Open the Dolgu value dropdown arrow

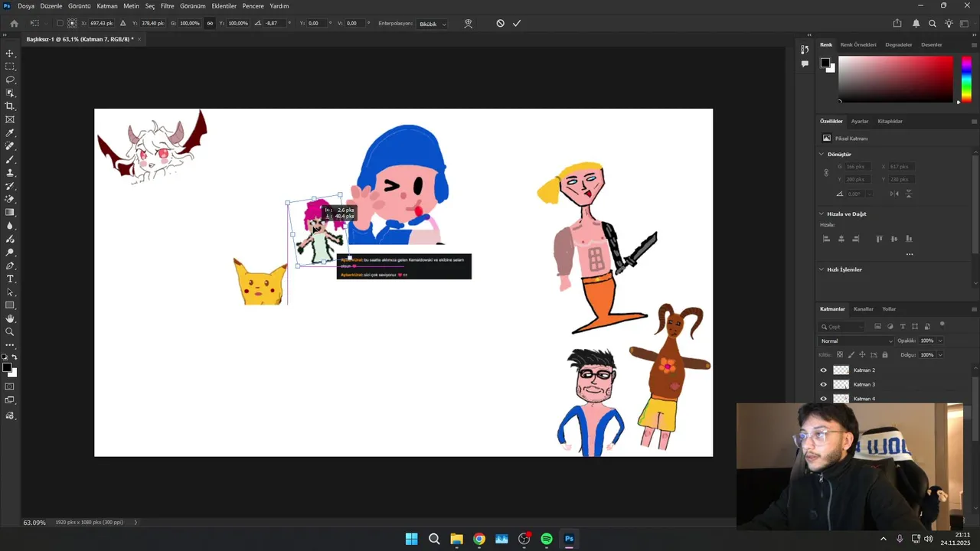click(940, 355)
